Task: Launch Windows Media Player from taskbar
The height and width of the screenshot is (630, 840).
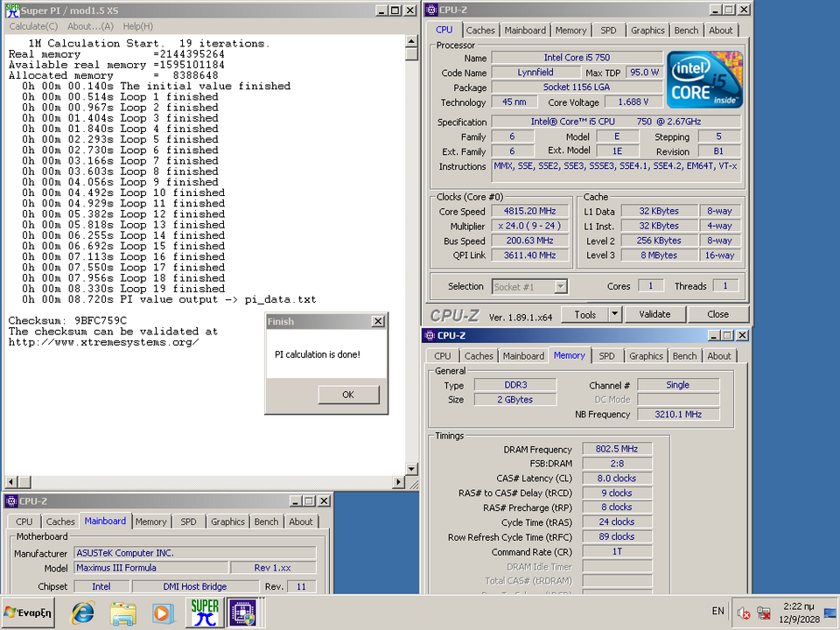Action: (163, 612)
